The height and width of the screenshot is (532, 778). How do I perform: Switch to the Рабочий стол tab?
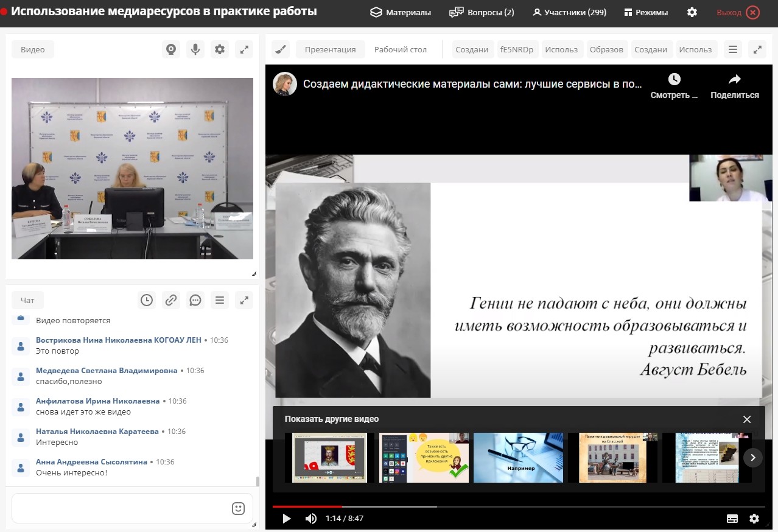[400, 51]
